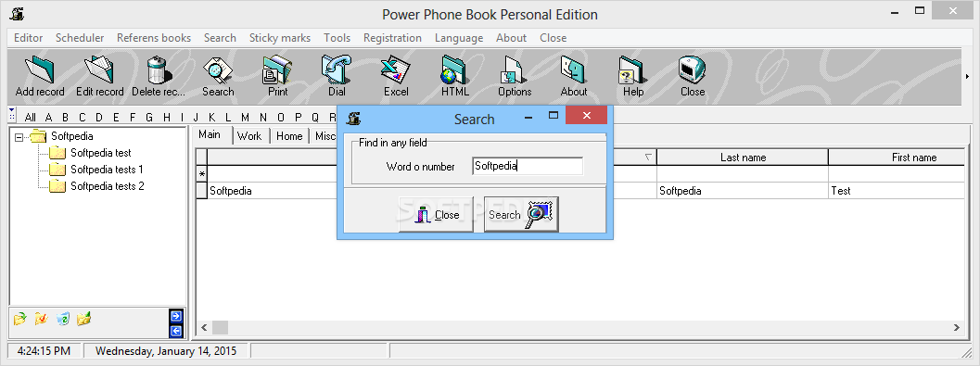Click the blue right arrow button
The image size is (980, 366).
click(x=175, y=316)
